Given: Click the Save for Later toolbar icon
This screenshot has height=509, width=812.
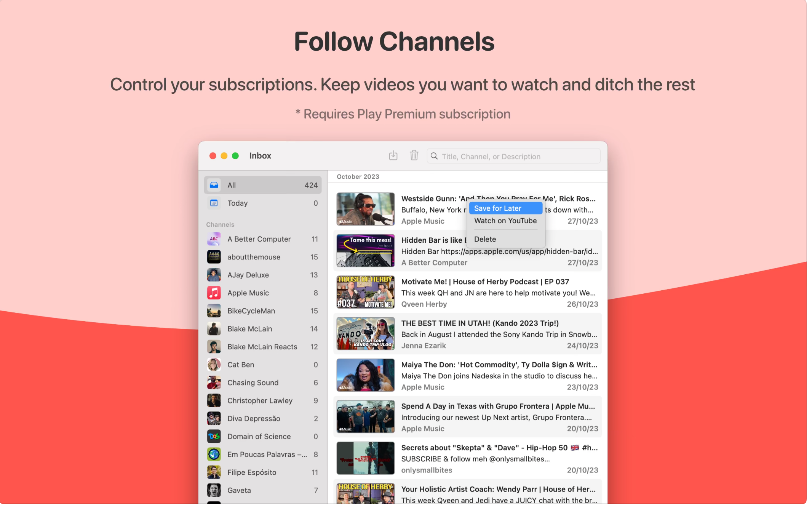Looking at the screenshot, I should pos(393,156).
